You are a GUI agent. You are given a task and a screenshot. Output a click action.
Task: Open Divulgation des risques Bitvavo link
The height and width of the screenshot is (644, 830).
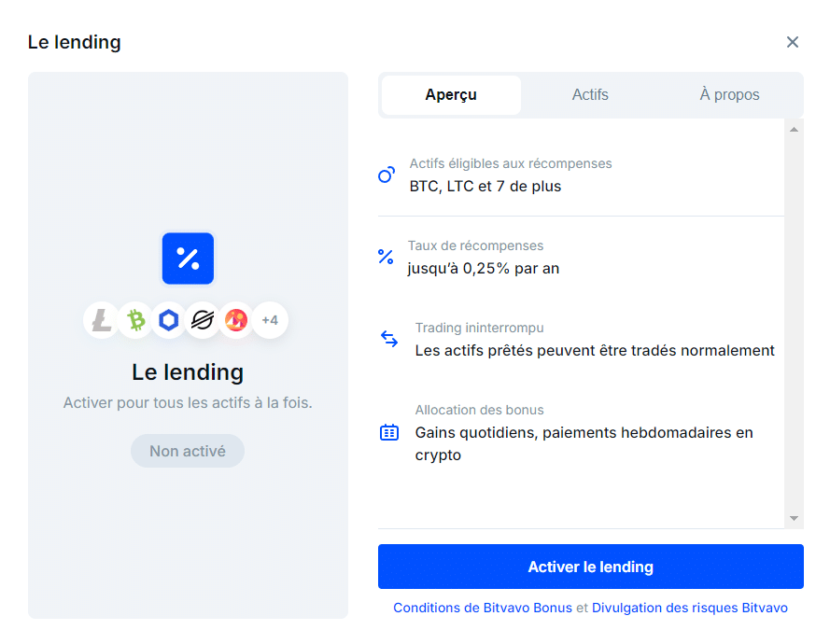pyautogui.click(x=689, y=608)
